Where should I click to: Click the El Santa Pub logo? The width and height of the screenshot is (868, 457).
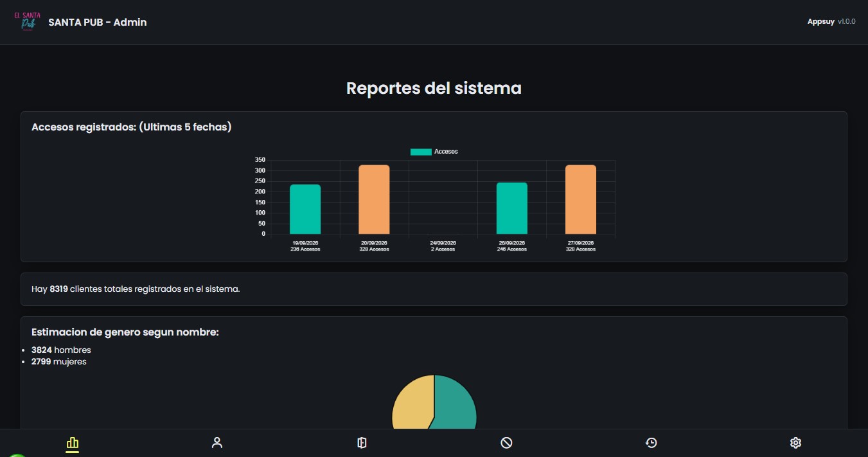27,22
